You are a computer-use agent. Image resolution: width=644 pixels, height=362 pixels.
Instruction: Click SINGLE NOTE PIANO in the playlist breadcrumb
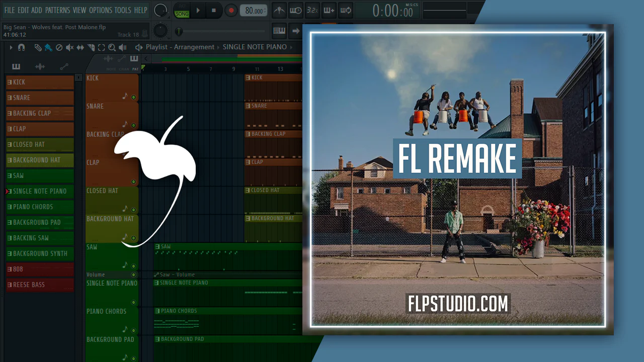click(255, 47)
